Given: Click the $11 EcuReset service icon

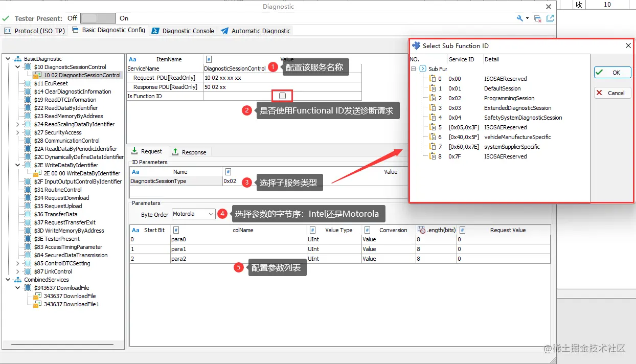Looking at the screenshot, I should [28, 83].
